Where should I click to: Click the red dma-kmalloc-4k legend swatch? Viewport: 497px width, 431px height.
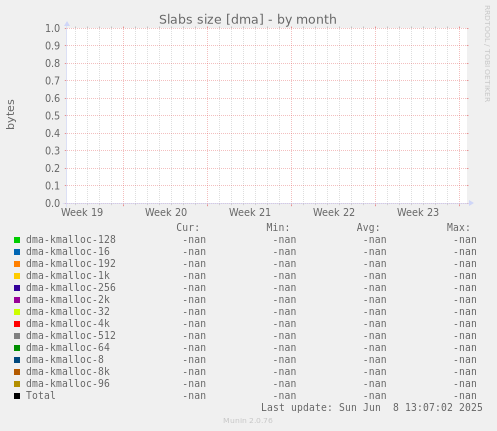click(x=17, y=324)
